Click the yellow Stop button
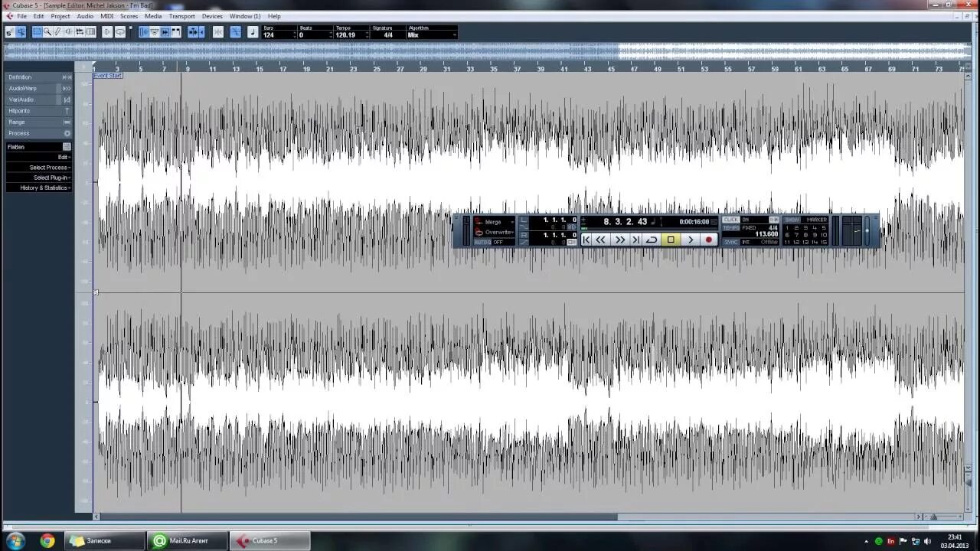Screen dimensions: 980x551 pyautogui.click(x=671, y=240)
